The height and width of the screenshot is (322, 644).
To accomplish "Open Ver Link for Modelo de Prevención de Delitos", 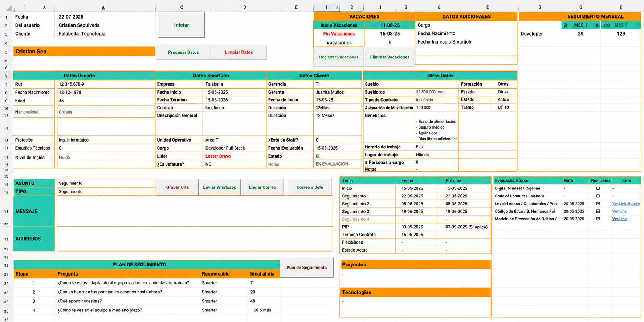I will click(x=619, y=219).
